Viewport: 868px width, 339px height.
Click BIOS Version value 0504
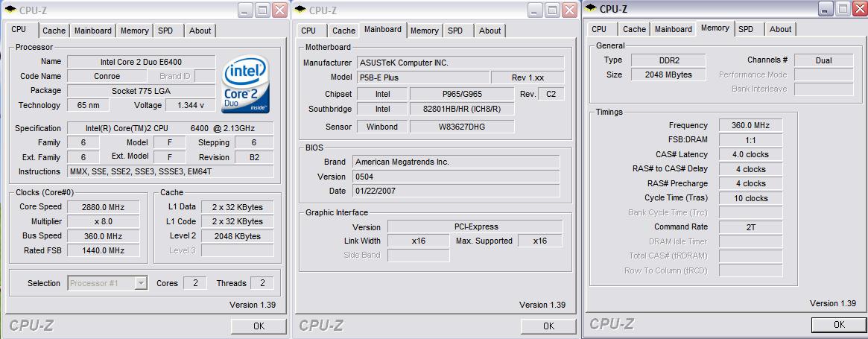456,177
